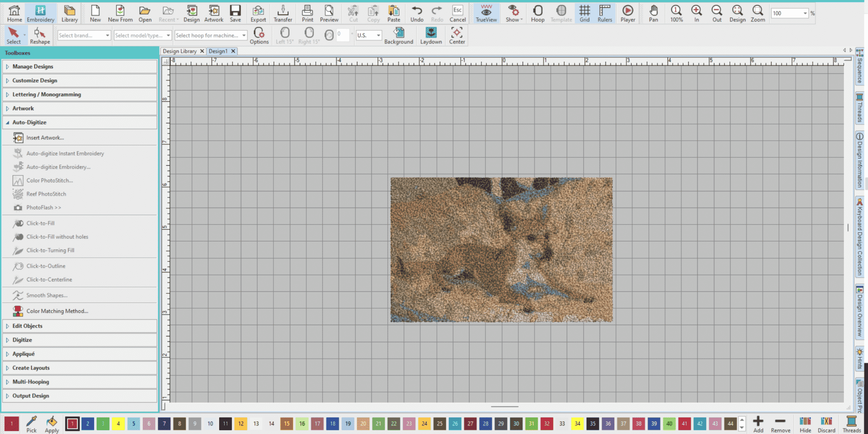Screen dimensions: 868x434
Task: Zoom Out with magnifier icon
Action: [717, 13]
